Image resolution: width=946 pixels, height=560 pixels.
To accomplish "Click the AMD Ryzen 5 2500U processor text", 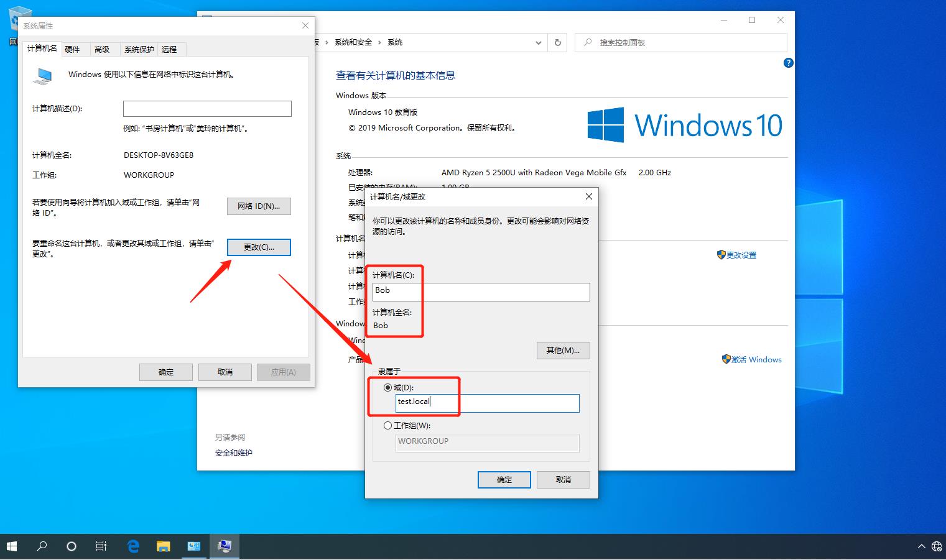I will (534, 173).
